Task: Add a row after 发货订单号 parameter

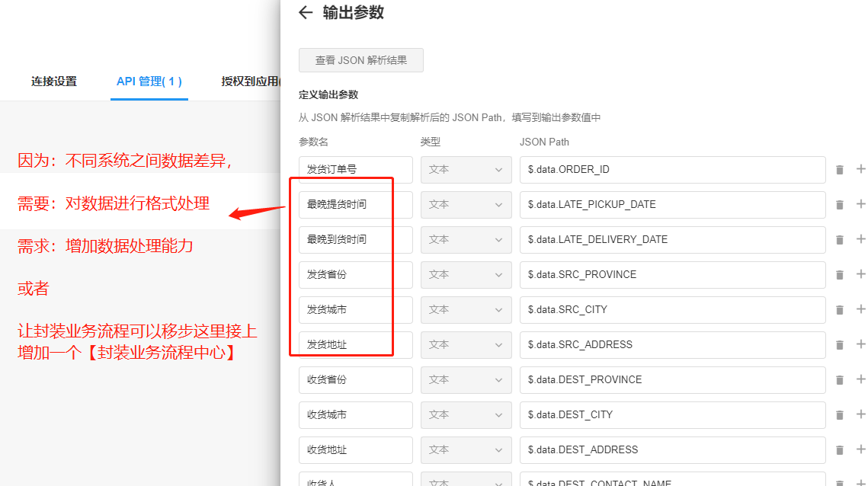Action: tap(861, 169)
